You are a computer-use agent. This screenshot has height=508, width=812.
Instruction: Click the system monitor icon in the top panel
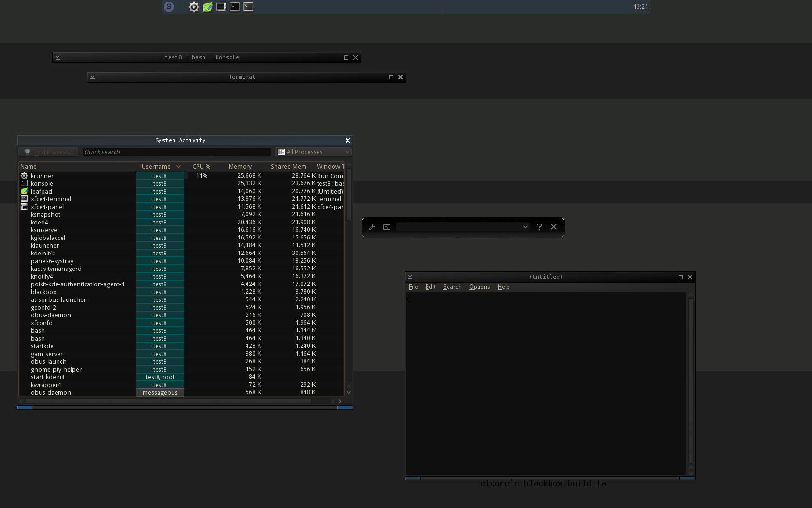[x=221, y=7]
